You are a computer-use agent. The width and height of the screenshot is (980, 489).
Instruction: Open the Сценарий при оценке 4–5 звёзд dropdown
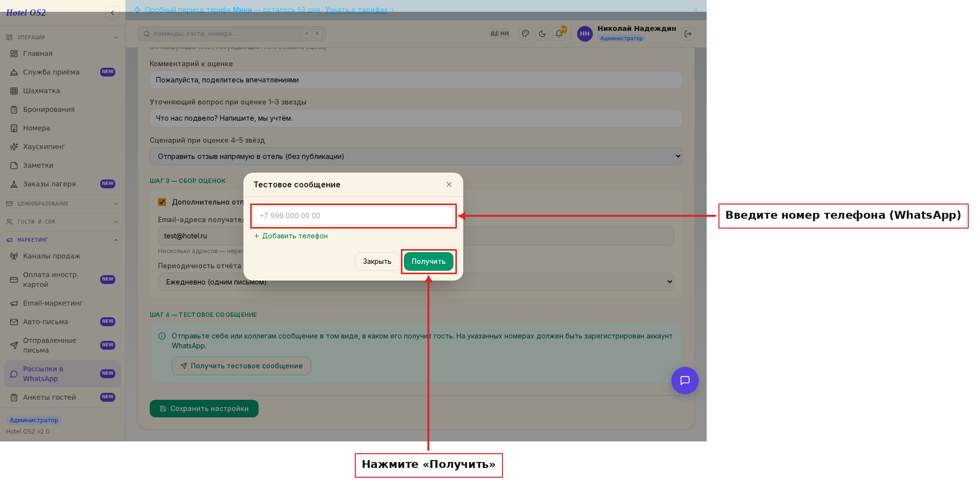[x=416, y=156]
